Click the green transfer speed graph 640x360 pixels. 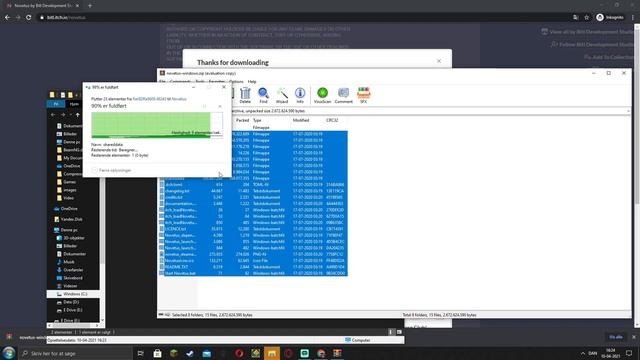pyautogui.click(x=157, y=125)
